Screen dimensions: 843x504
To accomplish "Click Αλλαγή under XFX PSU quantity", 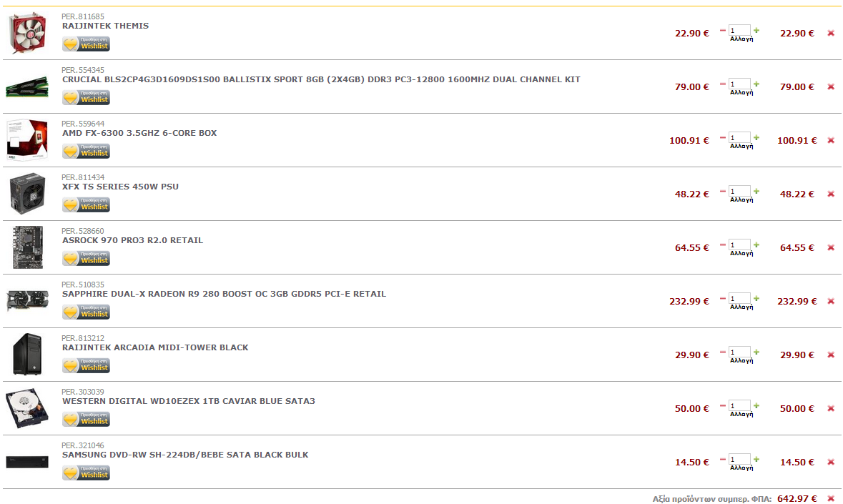I will pyautogui.click(x=741, y=200).
